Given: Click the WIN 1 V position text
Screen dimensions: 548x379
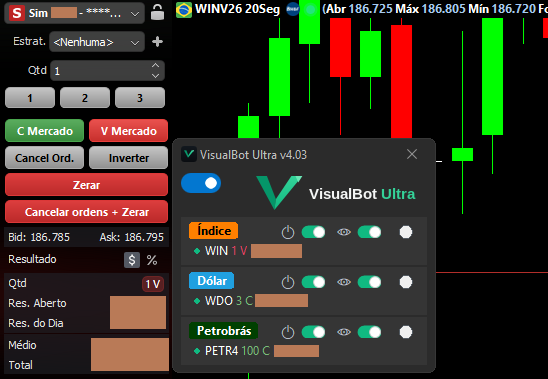Looking at the screenshot, I should click(x=226, y=251).
